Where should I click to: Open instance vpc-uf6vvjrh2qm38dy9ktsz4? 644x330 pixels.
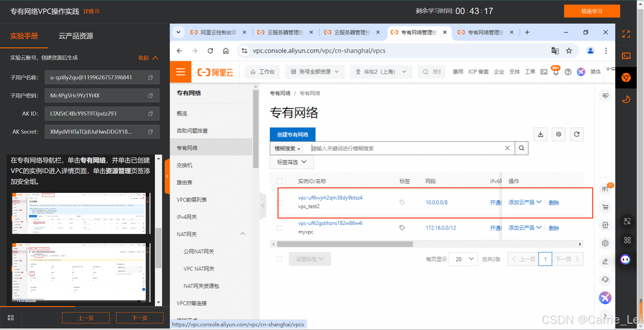pos(330,198)
